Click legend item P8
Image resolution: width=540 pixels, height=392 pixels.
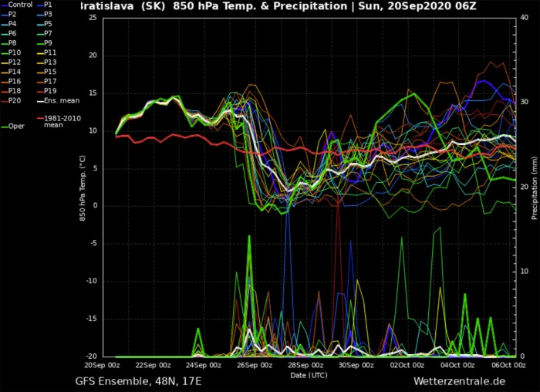[8, 43]
